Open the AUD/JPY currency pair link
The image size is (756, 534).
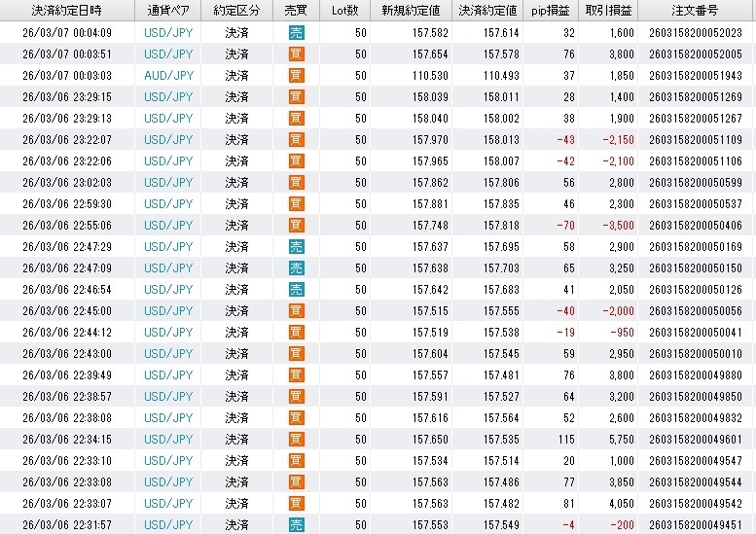coord(168,75)
